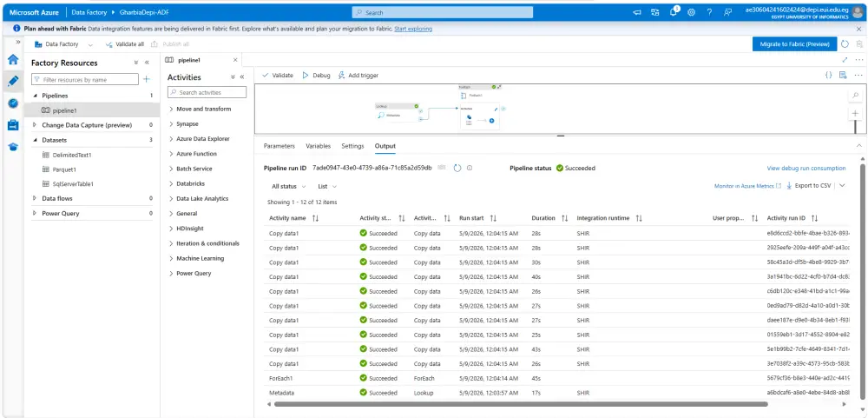Switch to the Variables tab

click(x=319, y=146)
